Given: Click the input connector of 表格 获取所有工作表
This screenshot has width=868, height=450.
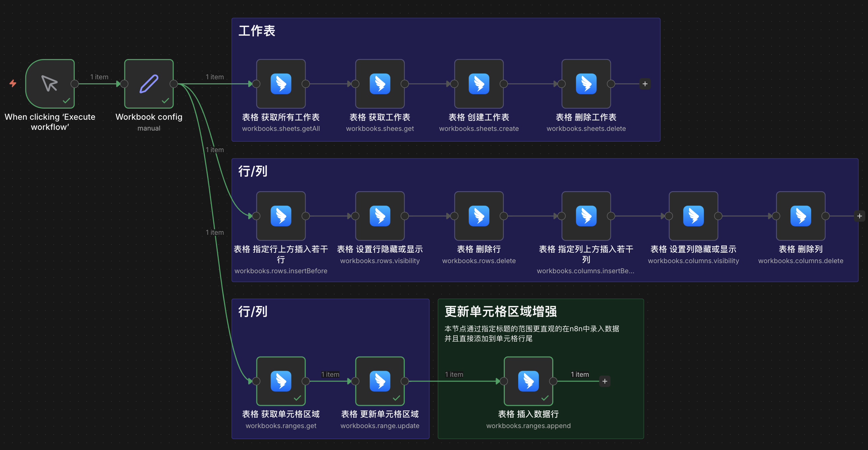Looking at the screenshot, I should (x=256, y=84).
